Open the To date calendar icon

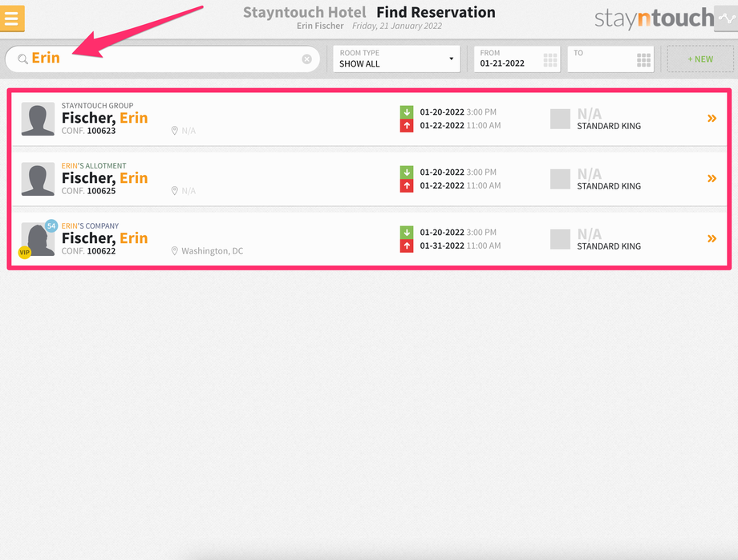pyautogui.click(x=643, y=59)
